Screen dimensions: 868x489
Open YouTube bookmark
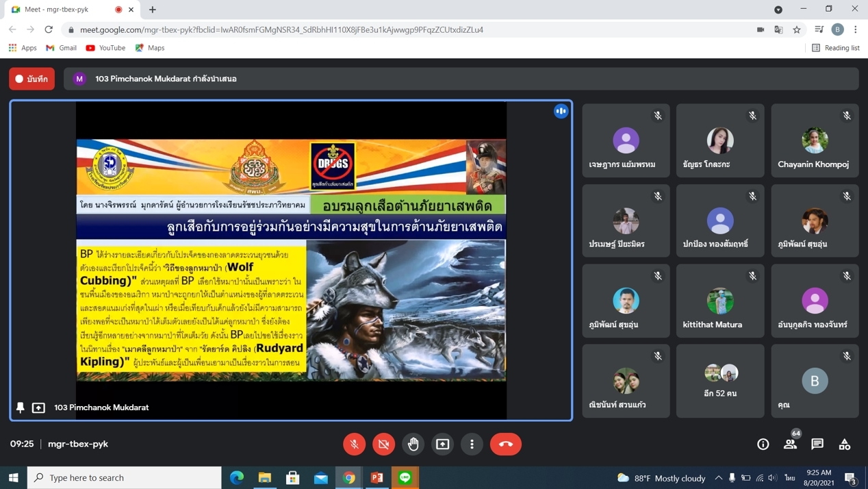(105, 48)
